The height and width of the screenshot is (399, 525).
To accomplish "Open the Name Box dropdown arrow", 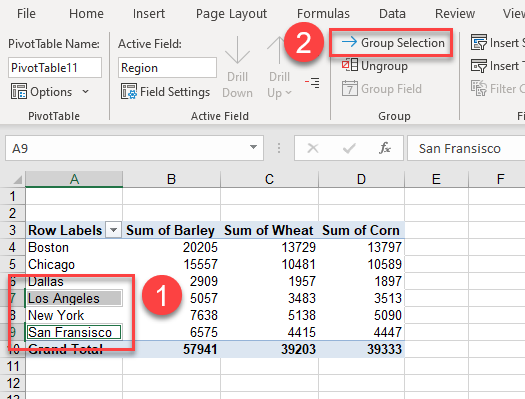I will [253, 147].
